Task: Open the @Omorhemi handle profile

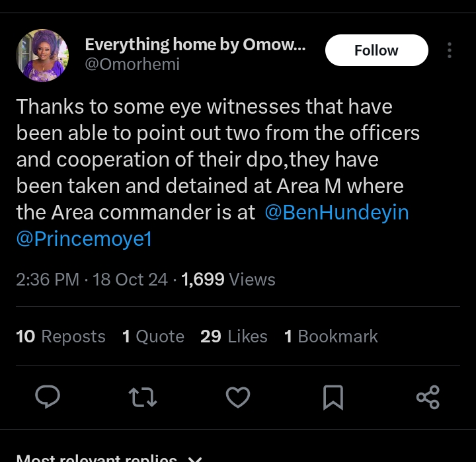Action: [132, 65]
